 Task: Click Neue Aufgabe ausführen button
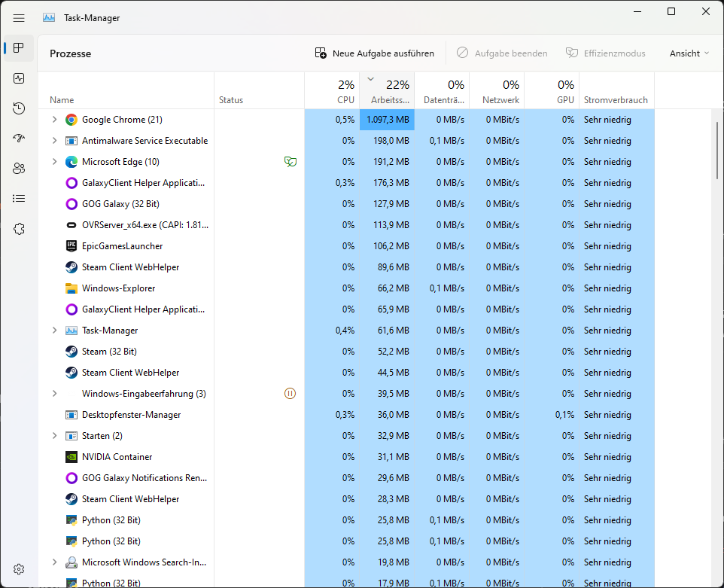(x=375, y=53)
